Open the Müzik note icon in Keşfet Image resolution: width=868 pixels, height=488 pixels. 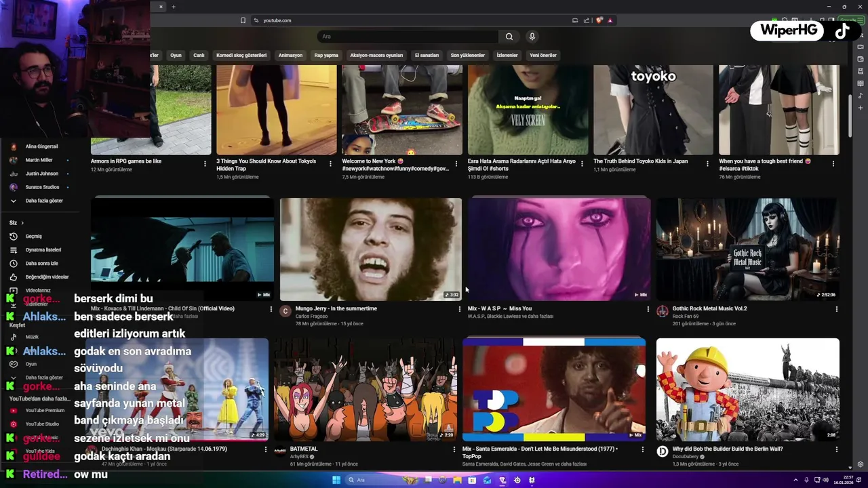13,337
